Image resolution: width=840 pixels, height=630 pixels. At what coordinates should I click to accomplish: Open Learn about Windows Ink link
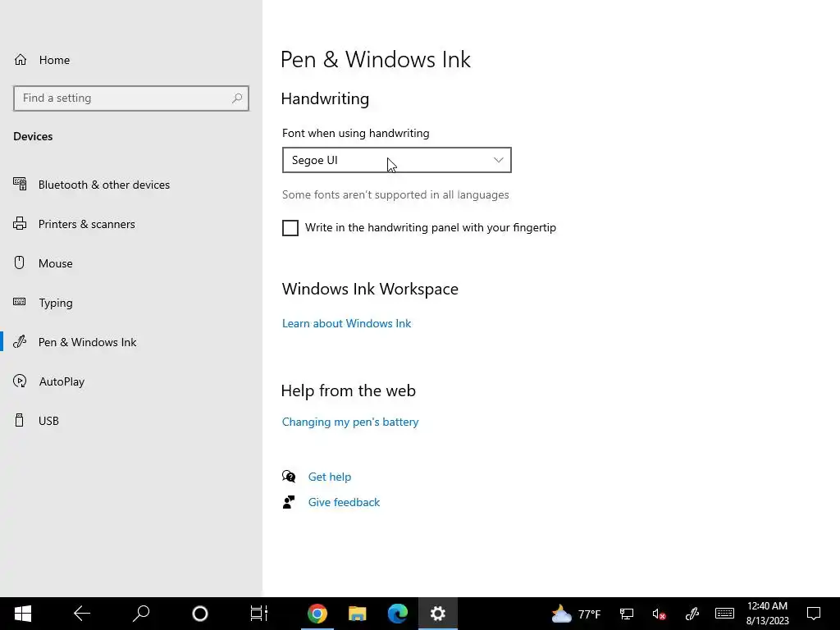[346, 323]
